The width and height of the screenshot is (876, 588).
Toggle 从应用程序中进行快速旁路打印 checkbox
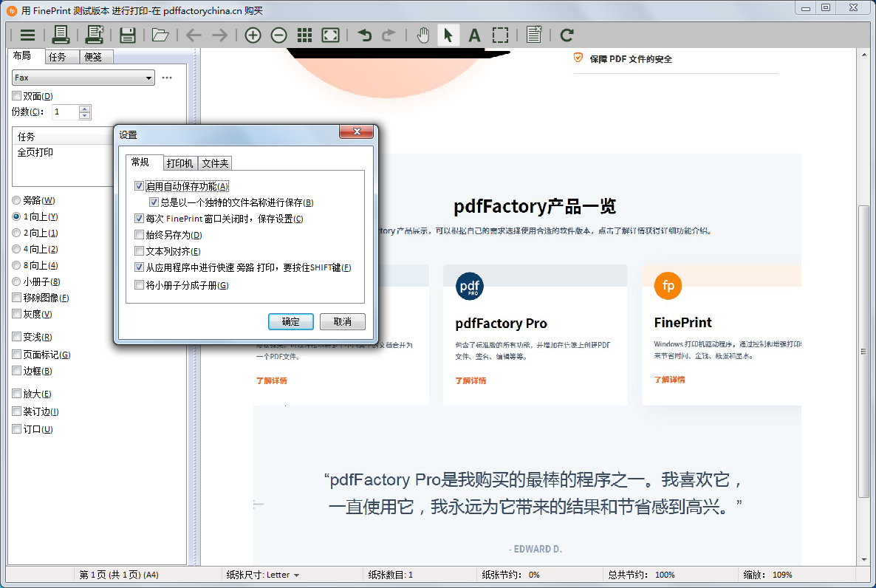pyautogui.click(x=139, y=267)
